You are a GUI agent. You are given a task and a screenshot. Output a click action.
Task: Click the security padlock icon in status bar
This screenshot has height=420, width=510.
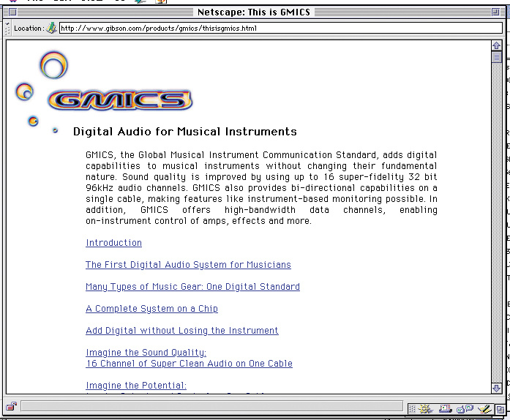coord(12,407)
